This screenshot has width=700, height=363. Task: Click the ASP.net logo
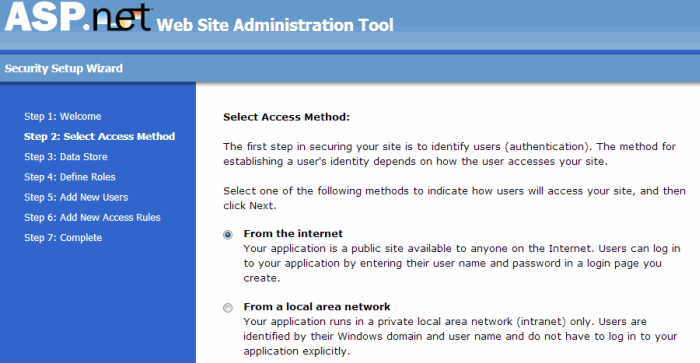pyautogui.click(x=78, y=18)
